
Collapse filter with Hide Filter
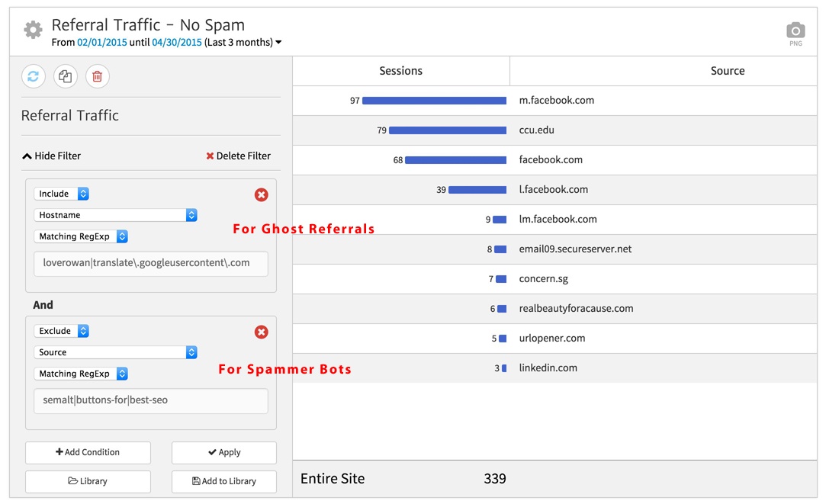52,156
